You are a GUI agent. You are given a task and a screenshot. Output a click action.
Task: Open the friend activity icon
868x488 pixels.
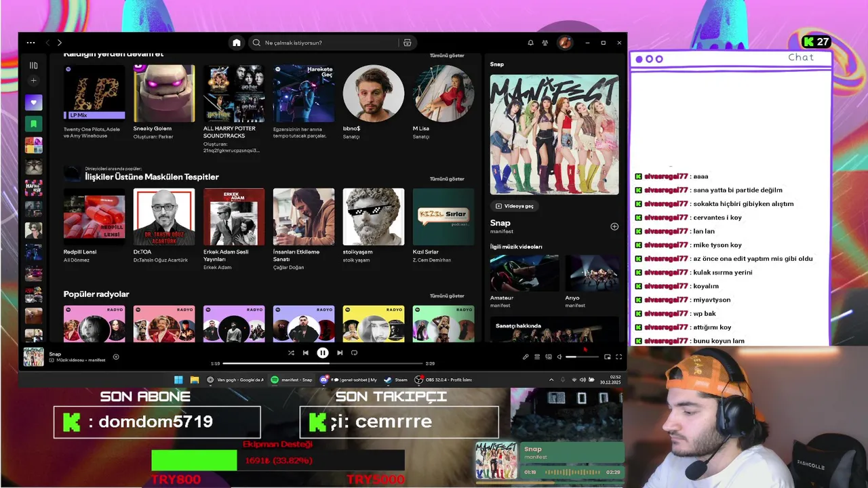coord(545,43)
